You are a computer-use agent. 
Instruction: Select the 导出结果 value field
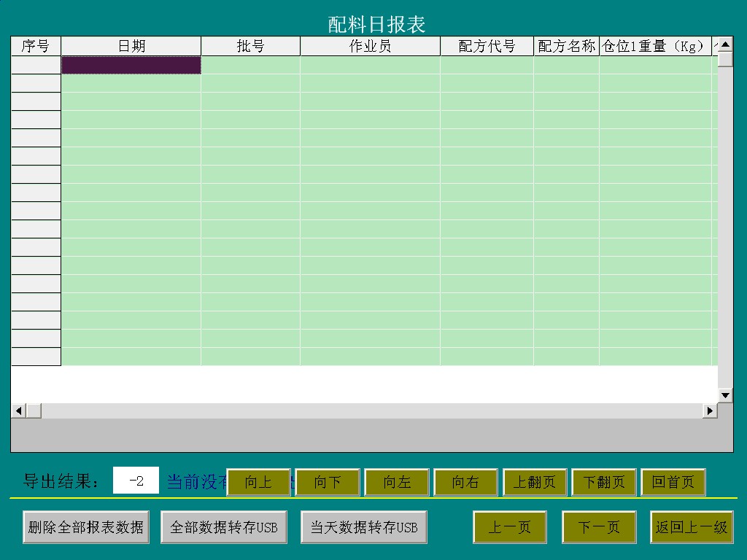(x=136, y=481)
